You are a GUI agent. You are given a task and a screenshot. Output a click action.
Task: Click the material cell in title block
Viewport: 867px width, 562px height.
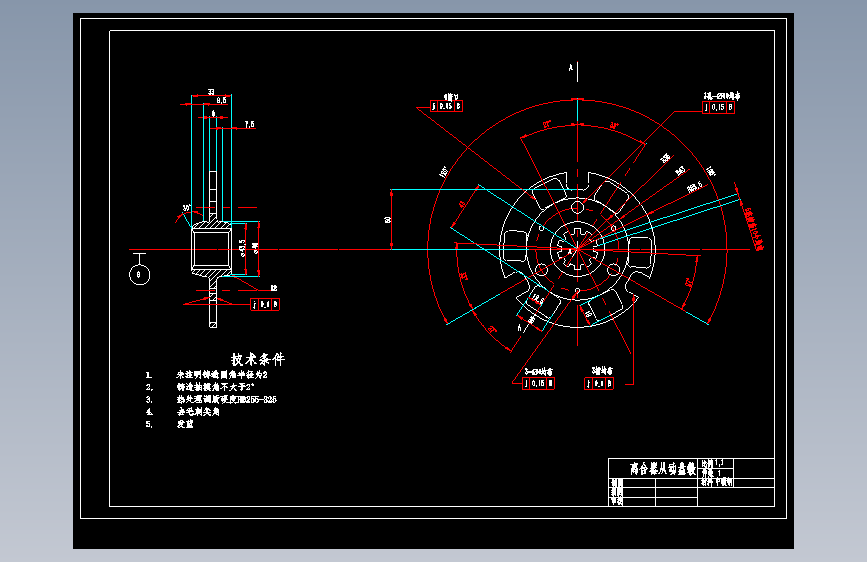[x=717, y=482]
